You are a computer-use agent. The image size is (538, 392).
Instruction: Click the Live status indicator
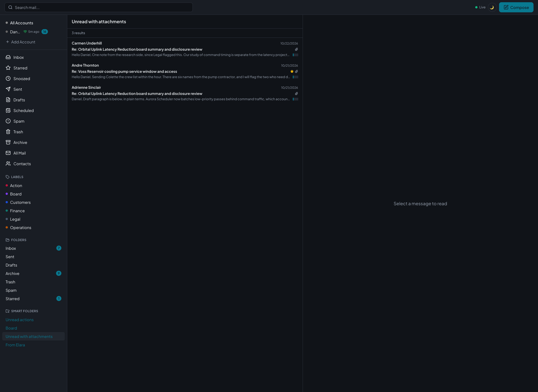tap(480, 7)
